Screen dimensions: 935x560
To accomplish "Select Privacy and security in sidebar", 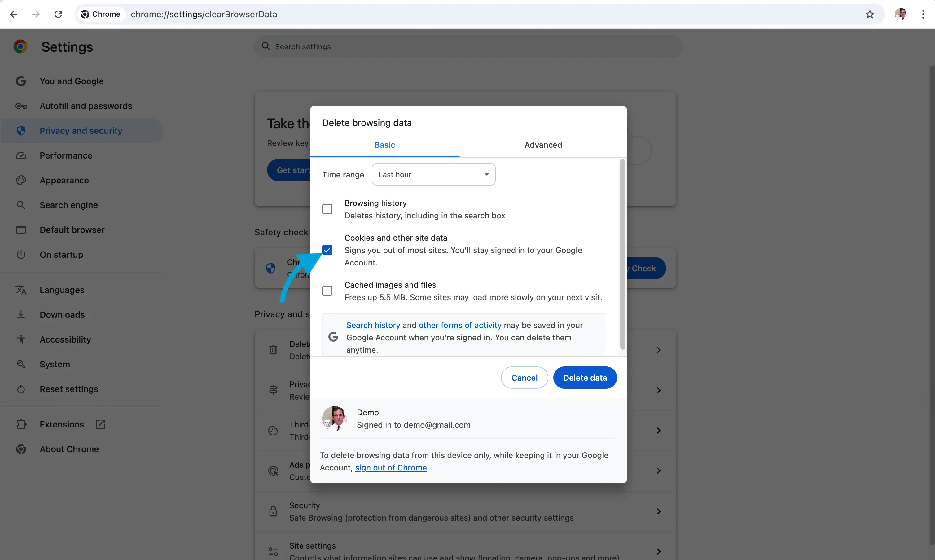I will 82,131.
